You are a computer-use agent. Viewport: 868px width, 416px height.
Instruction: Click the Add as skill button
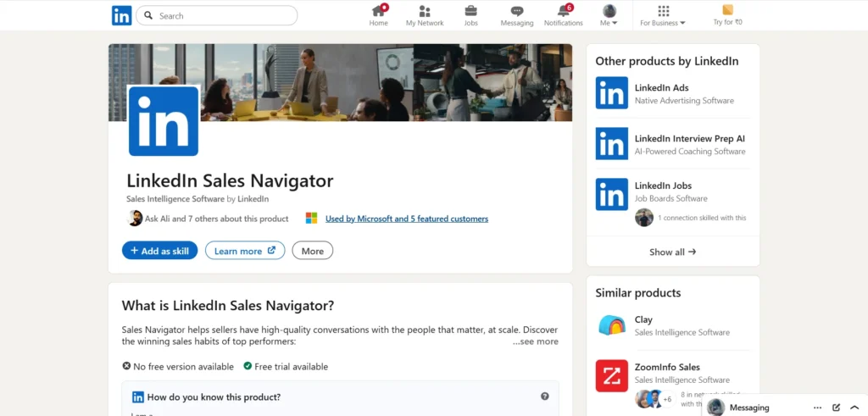[159, 251]
